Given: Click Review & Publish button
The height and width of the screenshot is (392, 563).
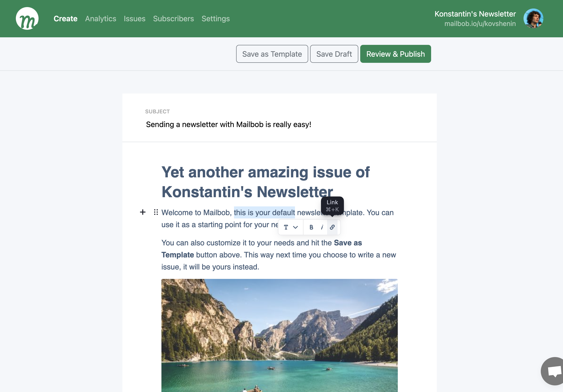Looking at the screenshot, I should tap(395, 54).
